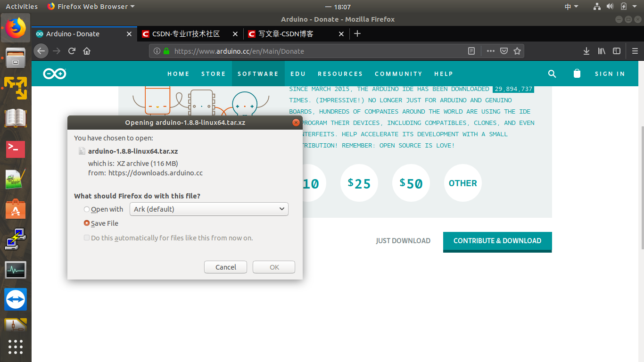Open the Files manager from the dock
Screen dimensions: 644x362
[x=16, y=58]
